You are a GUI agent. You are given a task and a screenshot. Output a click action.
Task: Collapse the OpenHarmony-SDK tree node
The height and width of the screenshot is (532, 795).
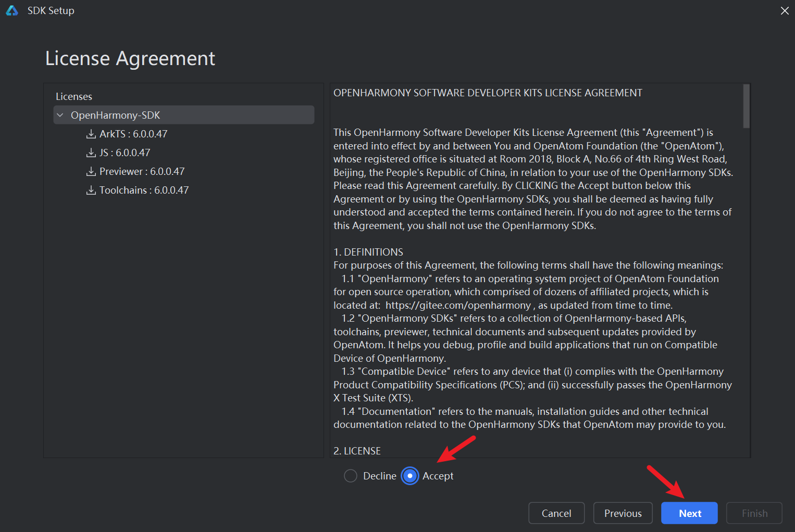(x=60, y=115)
